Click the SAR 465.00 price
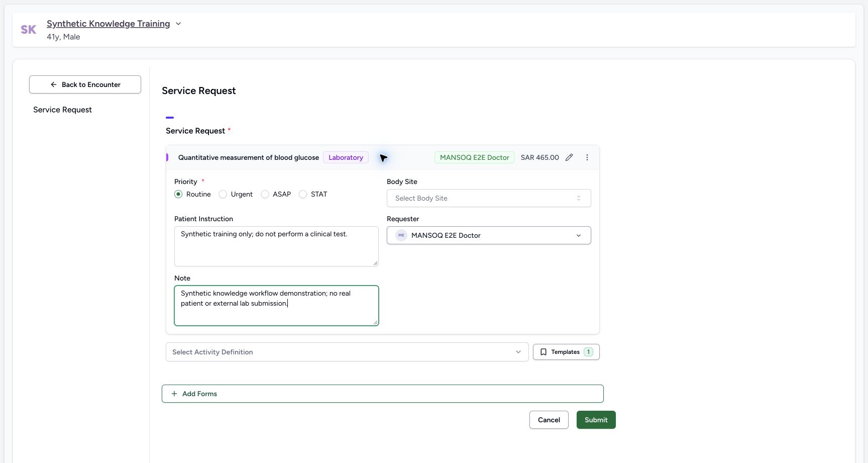This screenshot has width=868, height=463. pos(540,157)
